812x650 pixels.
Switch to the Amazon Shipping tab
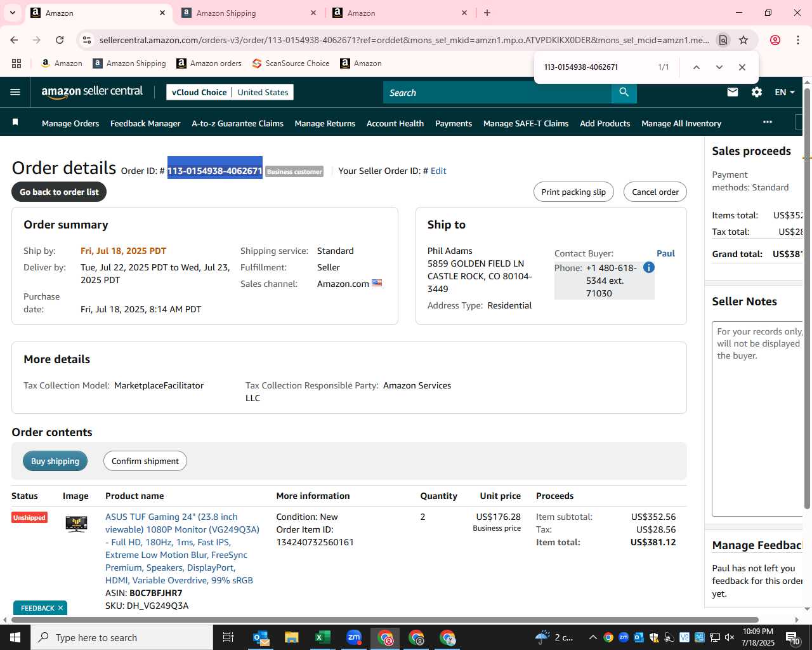[x=249, y=13]
